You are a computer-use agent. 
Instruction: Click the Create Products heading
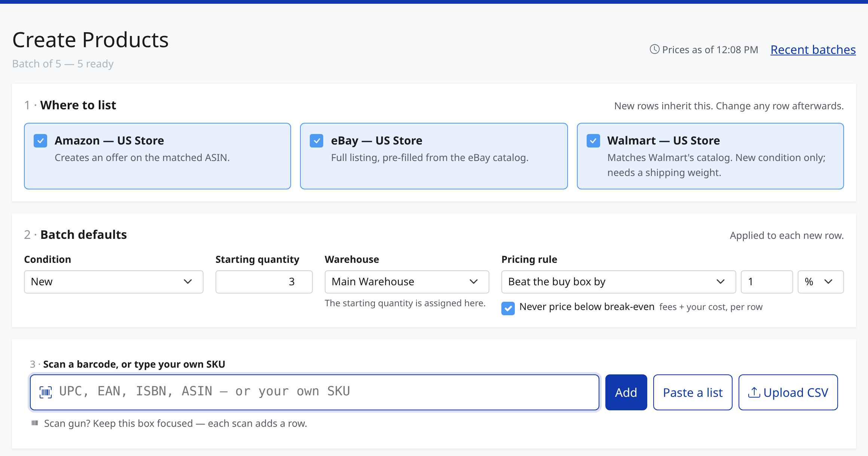point(91,40)
